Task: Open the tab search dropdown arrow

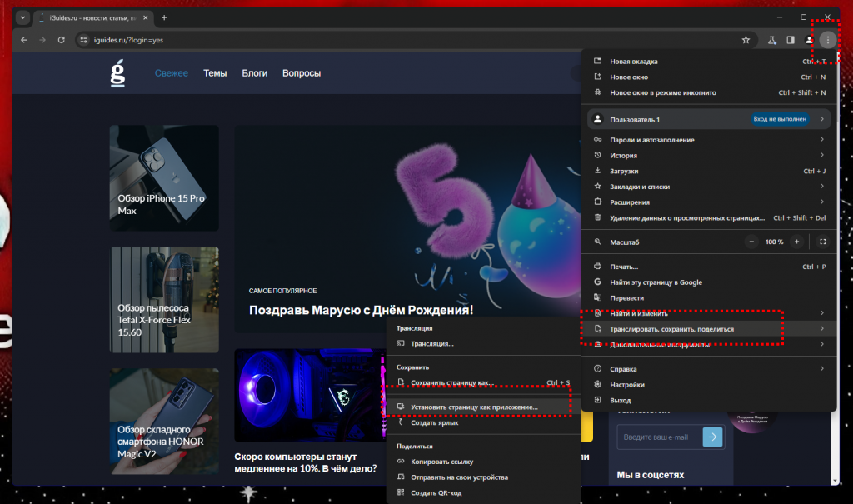Action: [x=22, y=17]
